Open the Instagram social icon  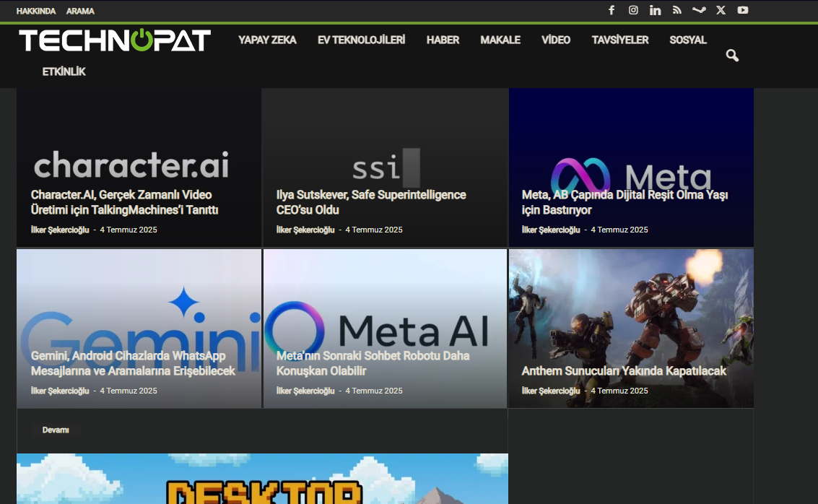tap(633, 10)
